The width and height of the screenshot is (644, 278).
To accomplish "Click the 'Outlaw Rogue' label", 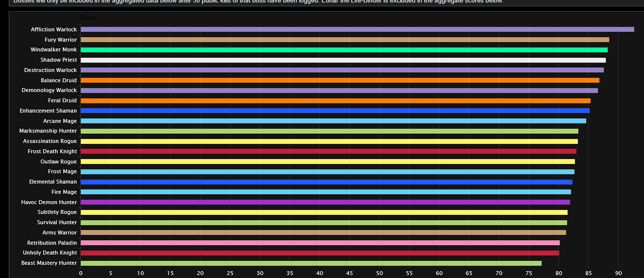I will tap(59, 162).
